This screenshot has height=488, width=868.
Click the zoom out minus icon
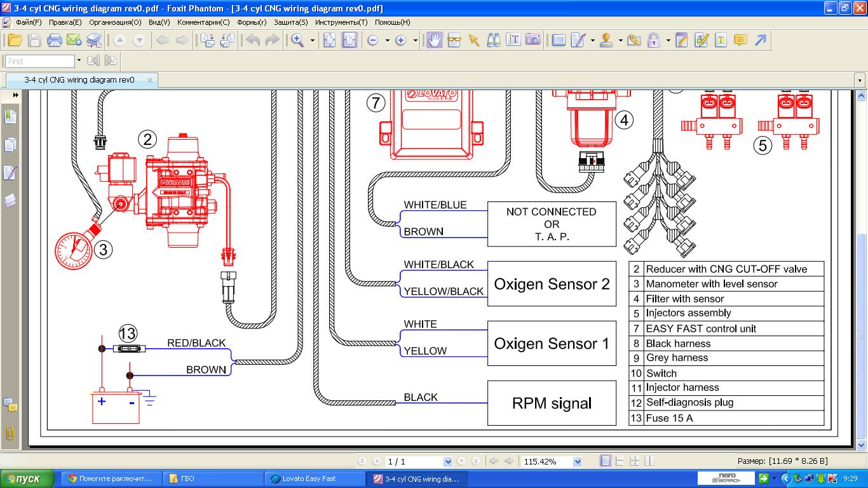[x=373, y=40]
